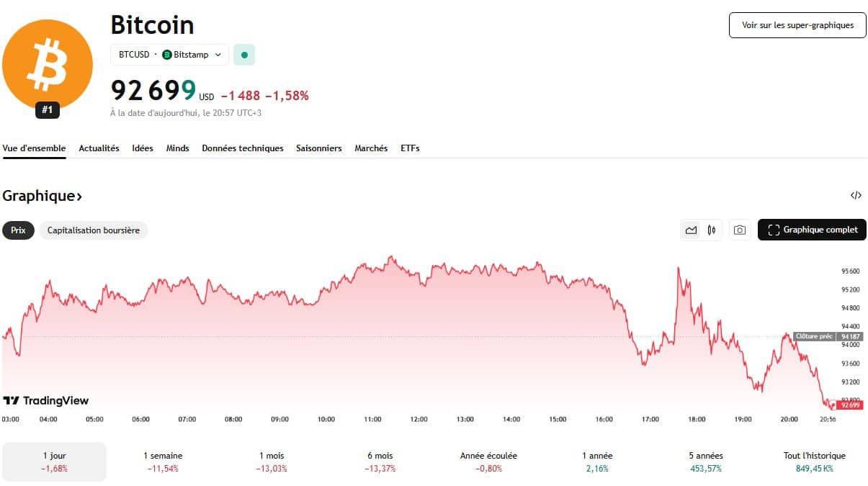The image size is (868, 486).
Task: Expand the Graphique section heading
Action: pos(42,196)
